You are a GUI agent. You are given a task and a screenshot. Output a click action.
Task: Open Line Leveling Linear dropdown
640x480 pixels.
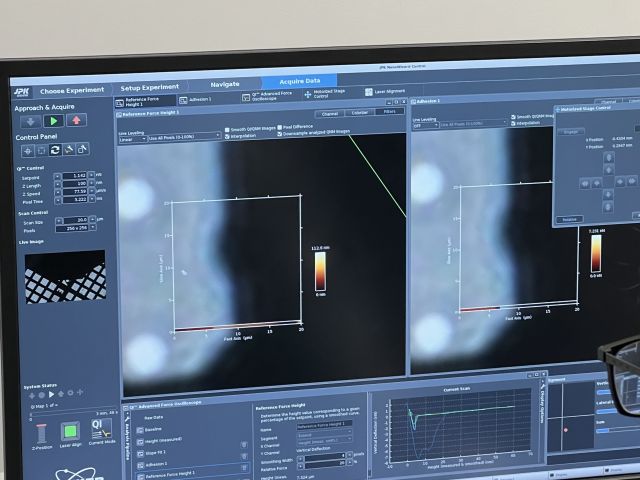click(133, 139)
